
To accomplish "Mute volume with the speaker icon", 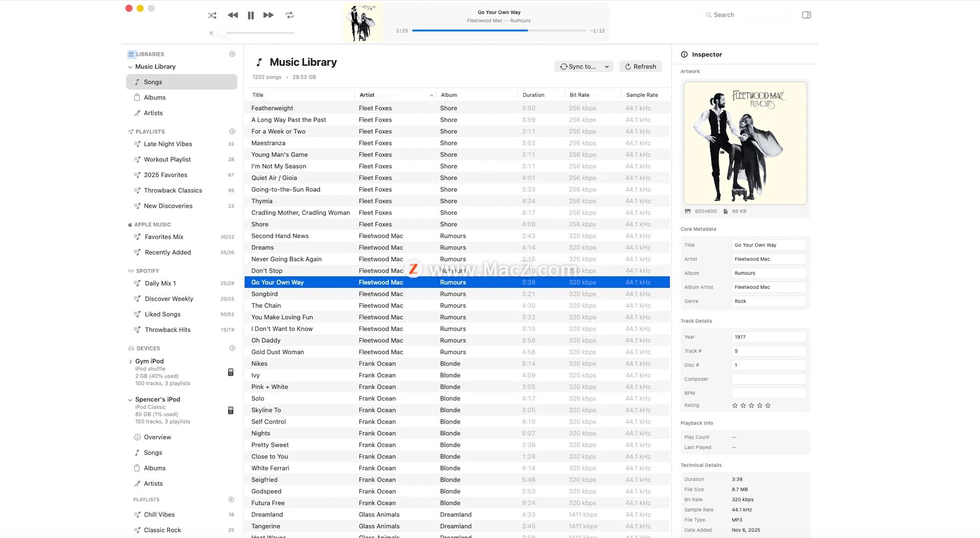I will 211,33.
